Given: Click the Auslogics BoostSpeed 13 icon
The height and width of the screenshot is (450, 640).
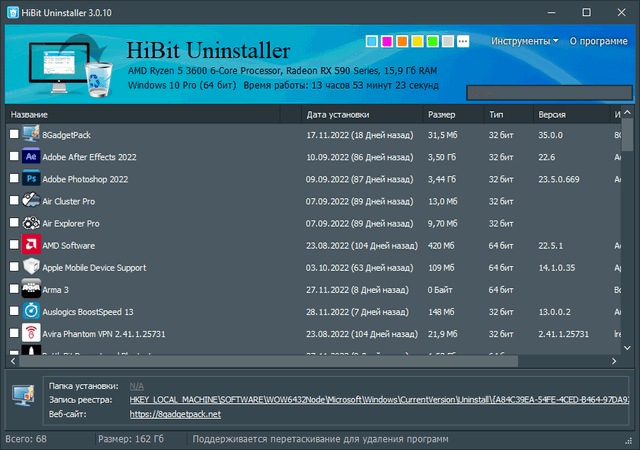Looking at the screenshot, I should click(31, 311).
